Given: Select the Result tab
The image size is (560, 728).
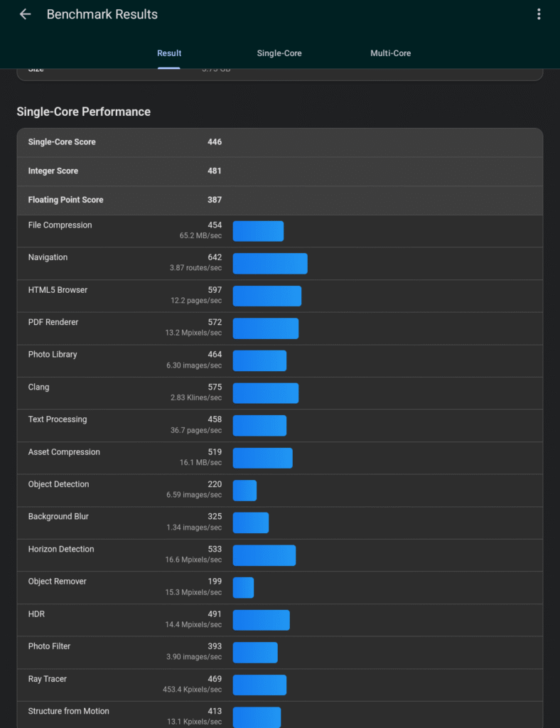Looking at the screenshot, I should (169, 53).
